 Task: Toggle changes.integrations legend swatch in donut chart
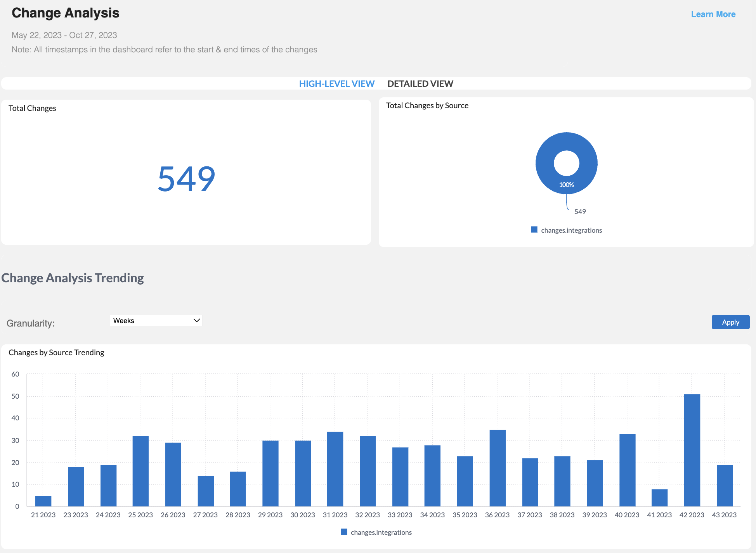pyautogui.click(x=534, y=230)
